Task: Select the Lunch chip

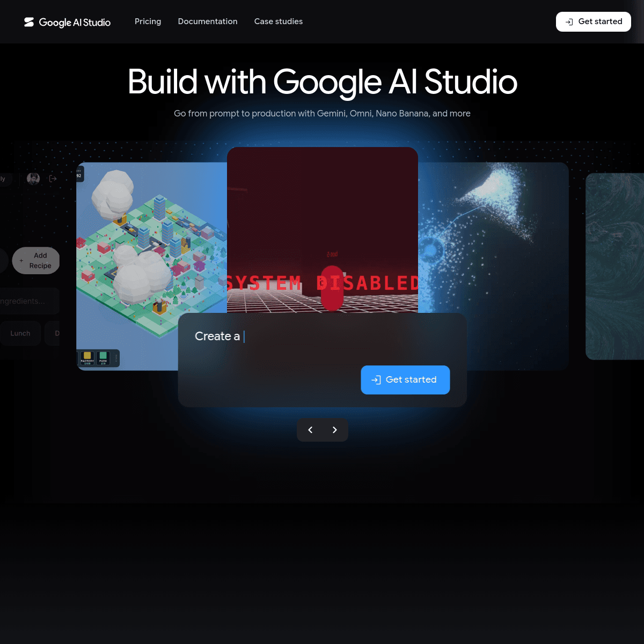Action: [x=20, y=333]
